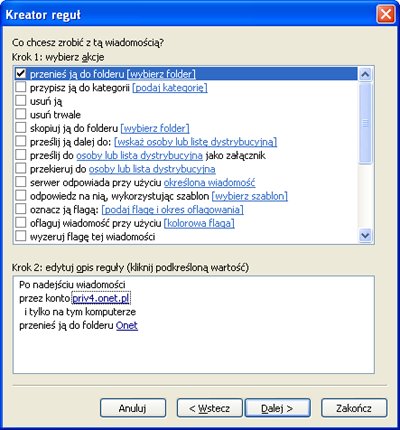The height and width of the screenshot is (430, 400).
Task: Go back with the Wstecz button
Action: click(209, 408)
